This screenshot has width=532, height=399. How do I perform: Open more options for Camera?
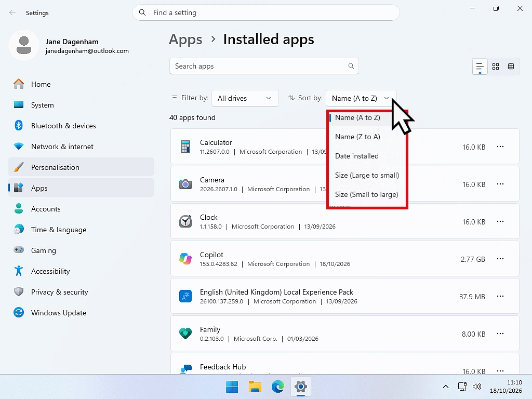(500, 184)
